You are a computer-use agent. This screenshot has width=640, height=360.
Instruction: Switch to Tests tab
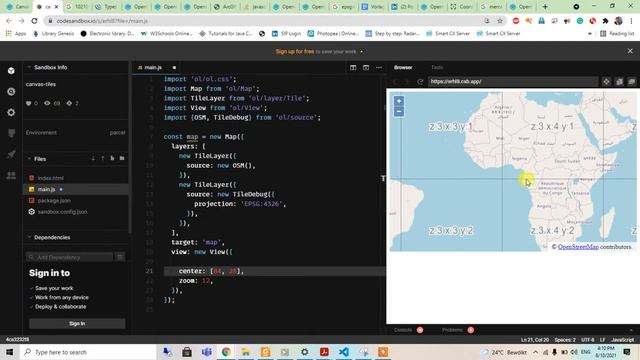pos(437,67)
